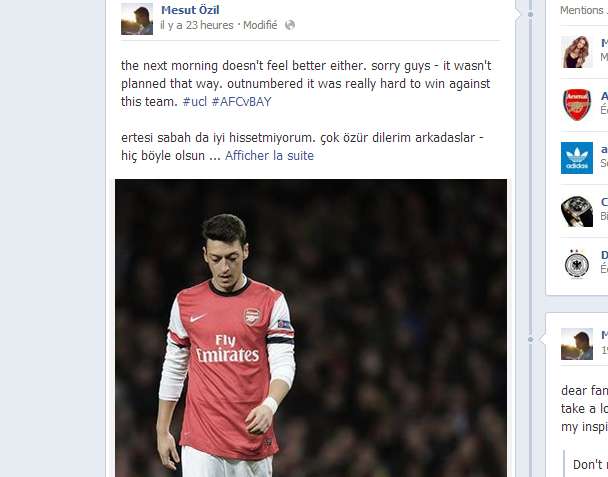Open the Mesut Özil name link
Viewport: 608px width, 477px height.
[x=190, y=10]
